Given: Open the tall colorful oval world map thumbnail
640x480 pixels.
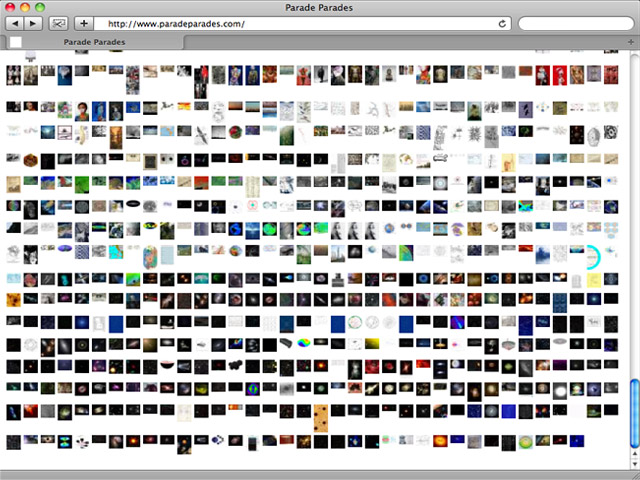Looking at the screenshot, I should (x=150, y=257).
